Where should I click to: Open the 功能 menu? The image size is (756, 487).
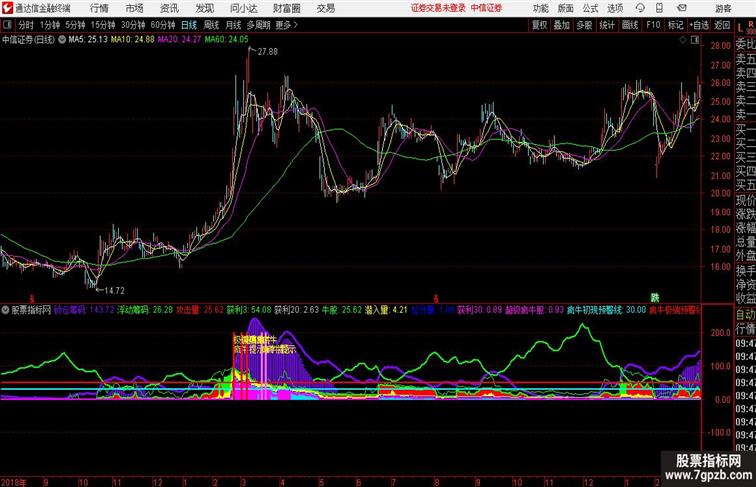(x=540, y=8)
